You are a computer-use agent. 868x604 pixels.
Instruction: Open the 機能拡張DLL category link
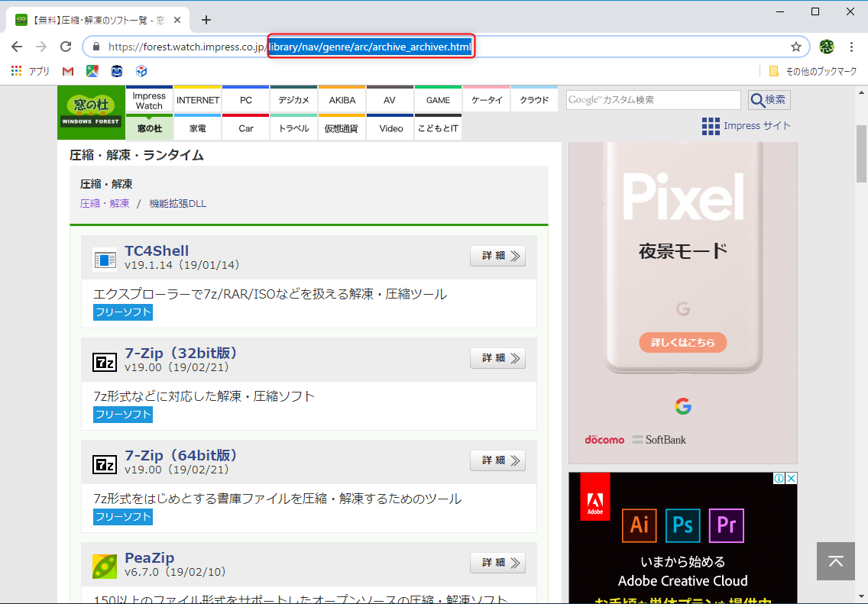(x=178, y=204)
